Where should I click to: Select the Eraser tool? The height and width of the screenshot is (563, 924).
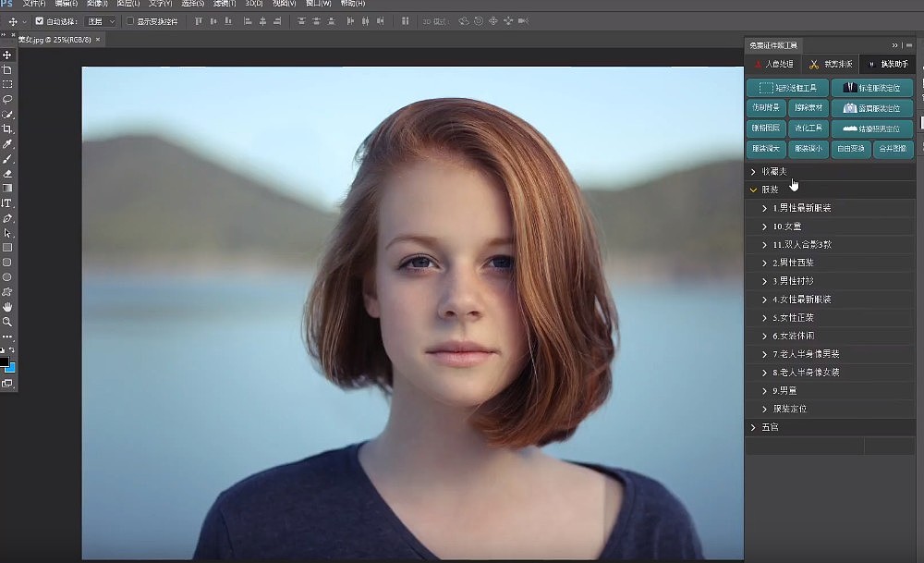point(7,173)
